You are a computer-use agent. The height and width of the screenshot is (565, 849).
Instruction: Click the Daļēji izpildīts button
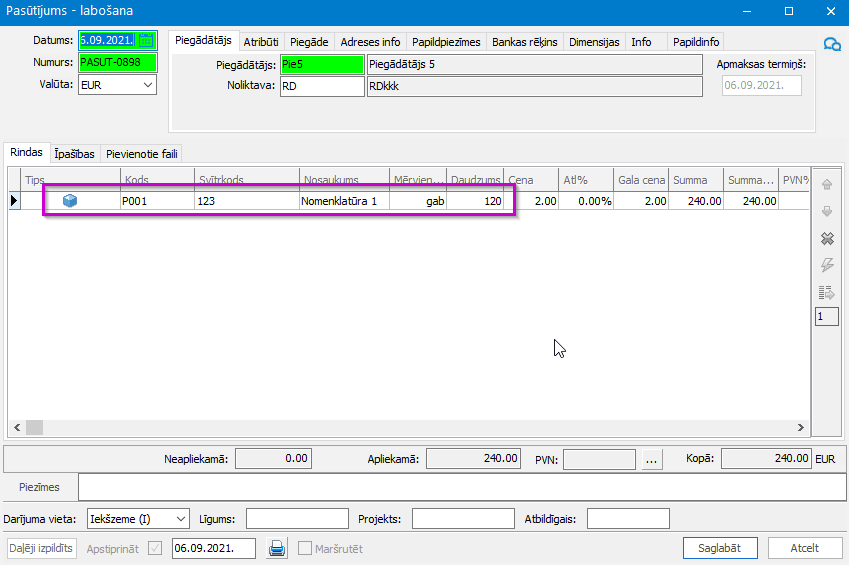pos(41,548)
